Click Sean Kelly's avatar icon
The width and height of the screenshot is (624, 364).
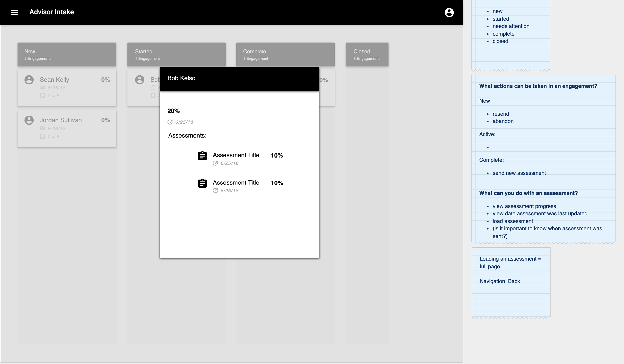tap(29, 80)
